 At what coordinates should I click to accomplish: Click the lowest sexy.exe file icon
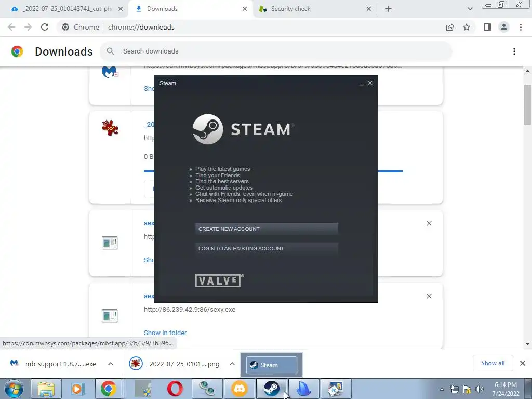[x=110, y=315]
